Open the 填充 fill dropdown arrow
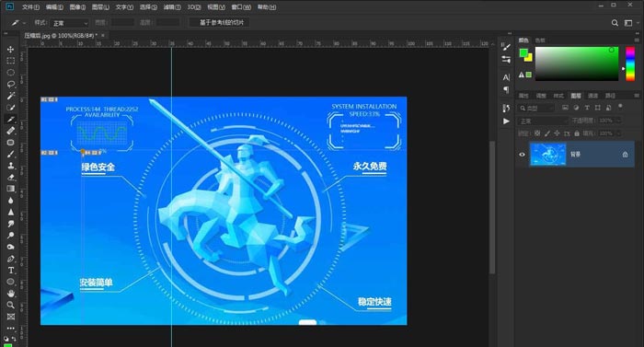 pyautogui.click(x=617, y=133)
